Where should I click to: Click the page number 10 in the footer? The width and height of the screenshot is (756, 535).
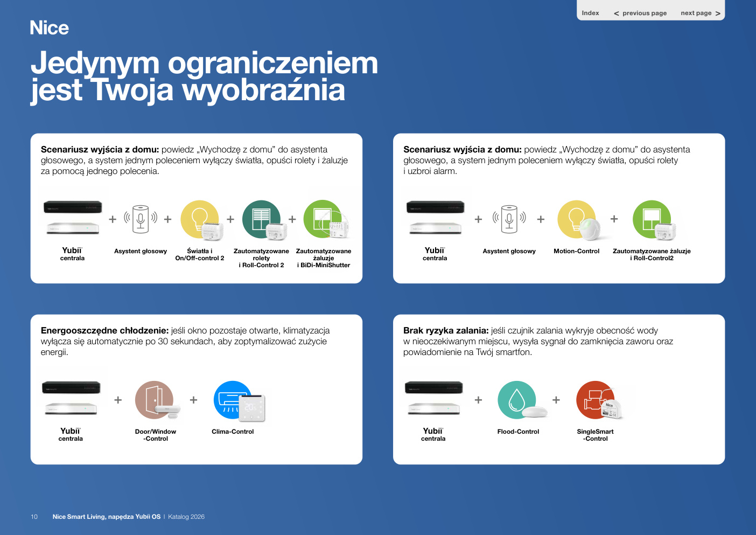coord(34,517)
